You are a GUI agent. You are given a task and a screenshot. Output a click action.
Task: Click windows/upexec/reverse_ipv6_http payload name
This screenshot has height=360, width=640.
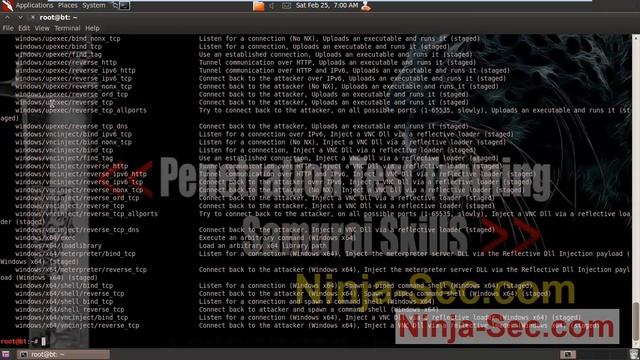(x=76, y=70)
